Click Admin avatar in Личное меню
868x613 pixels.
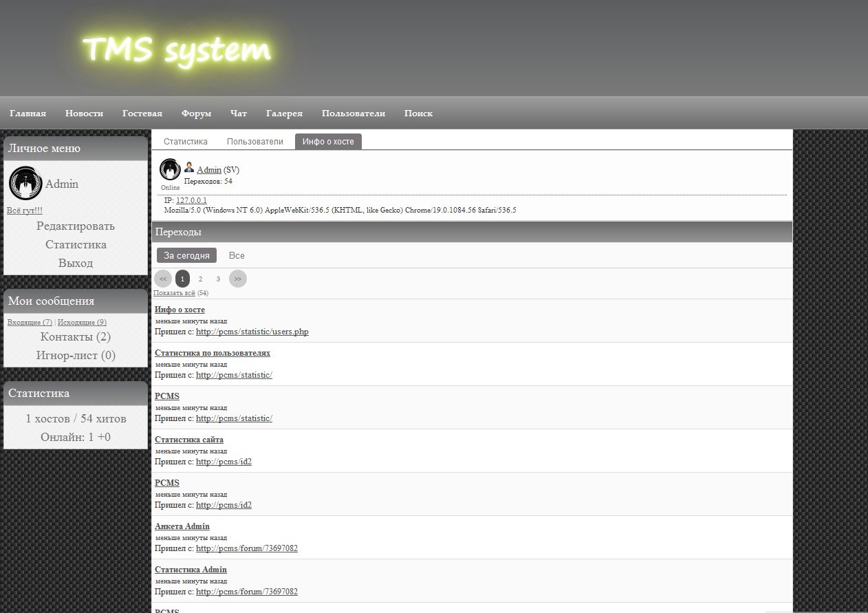coord(26,184)
